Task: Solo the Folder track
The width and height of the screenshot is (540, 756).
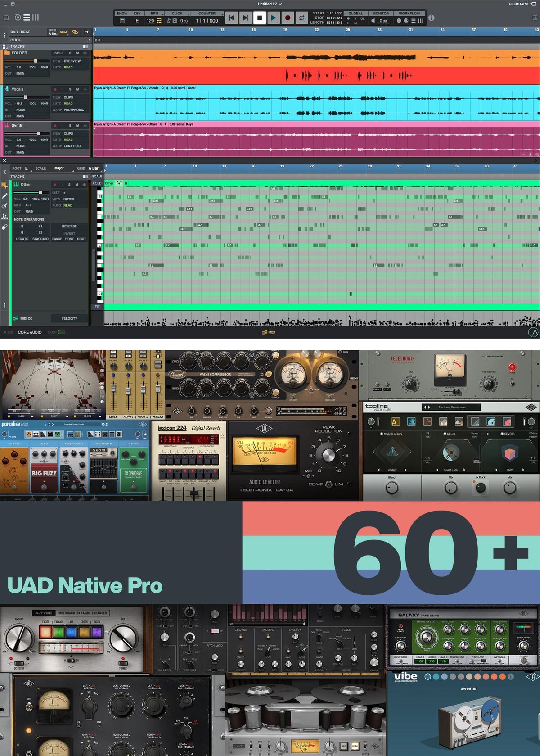Action: click(70, 53)
